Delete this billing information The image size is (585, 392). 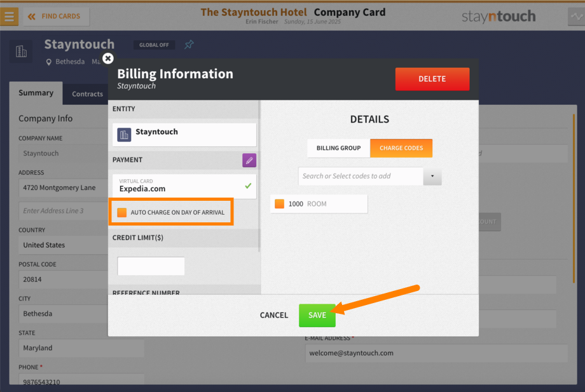click(432, 79)
